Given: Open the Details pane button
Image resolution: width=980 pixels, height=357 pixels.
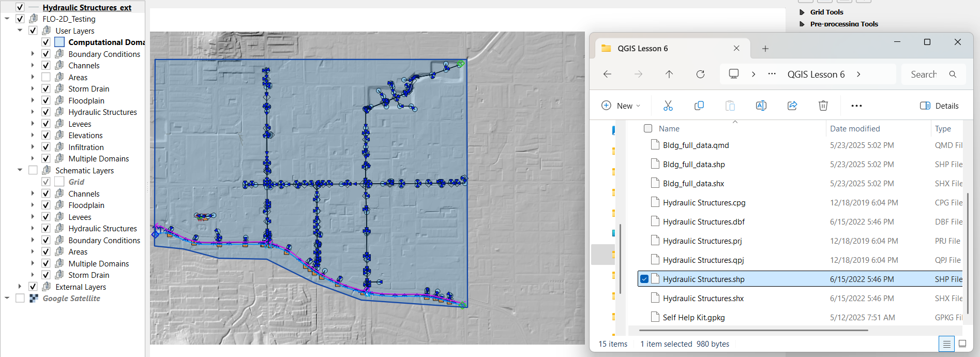Looking at the screenshot, I should pyautogui.click(x=939, y=106).
